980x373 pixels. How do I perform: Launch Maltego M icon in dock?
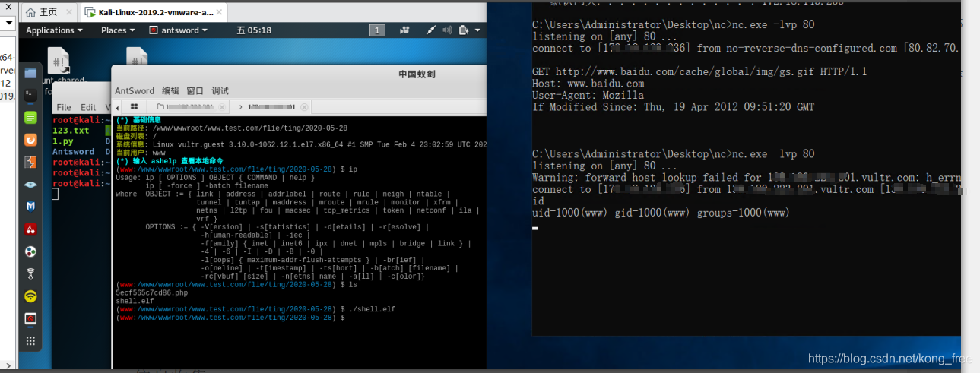[x=30, y=207]
